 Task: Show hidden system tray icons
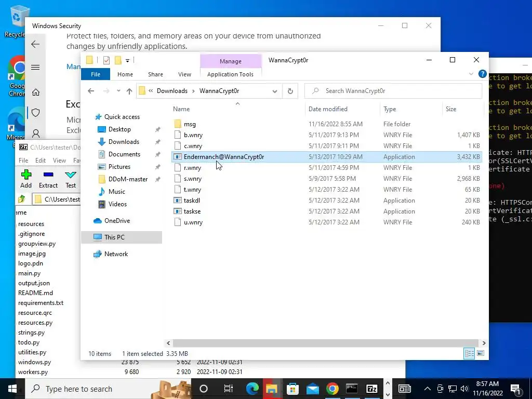[428, 389]
